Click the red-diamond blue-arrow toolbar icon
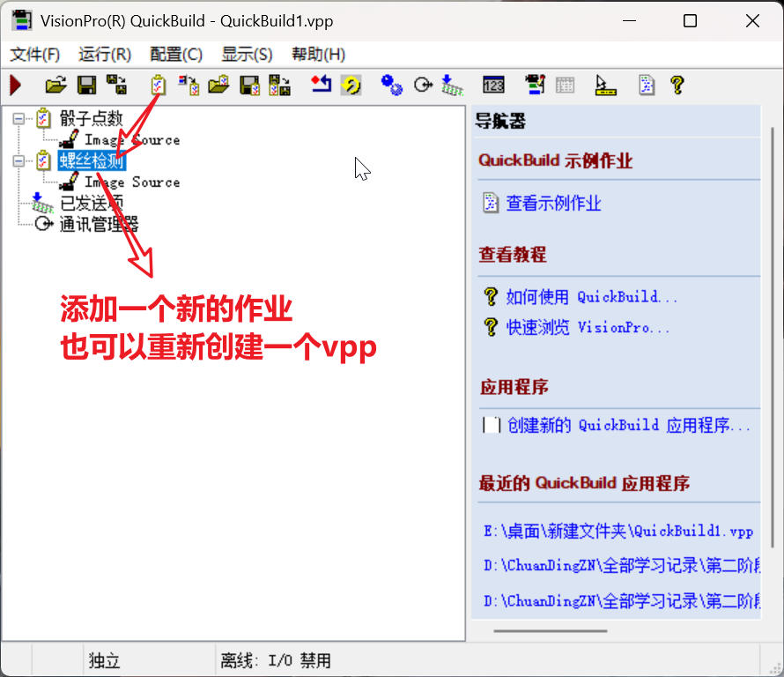 pyautogui.click(x=321, y=84)
